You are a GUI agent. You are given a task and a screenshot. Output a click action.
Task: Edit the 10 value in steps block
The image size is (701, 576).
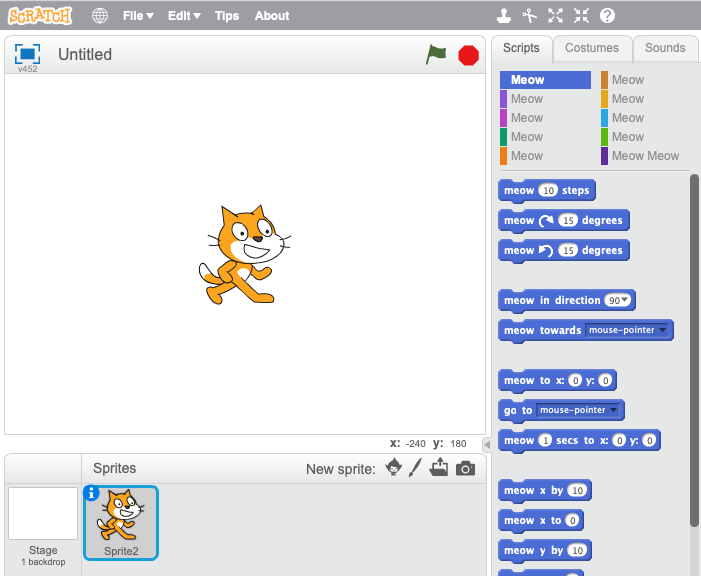[548, 191]
